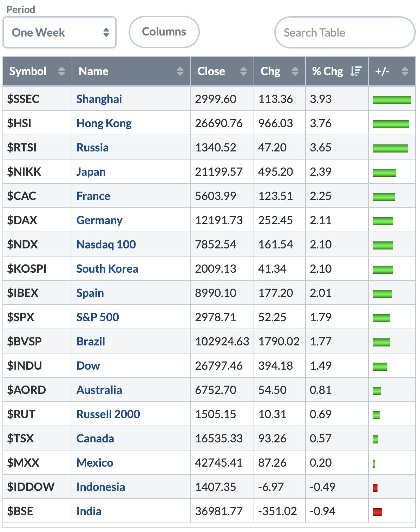Open the Shanghai index link
The height and width of the screenshot is (532, 420).
(99, 99)
